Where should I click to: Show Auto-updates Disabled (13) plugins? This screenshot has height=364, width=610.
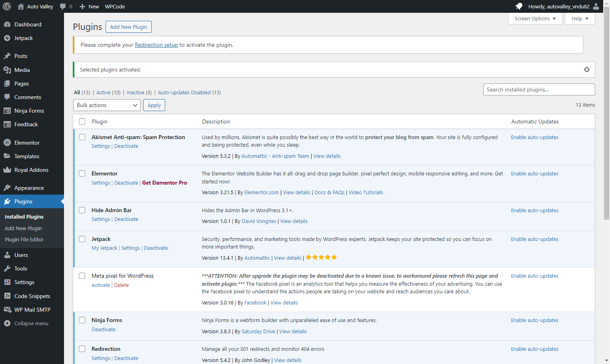pyautogui.click(x=189, y=92)
